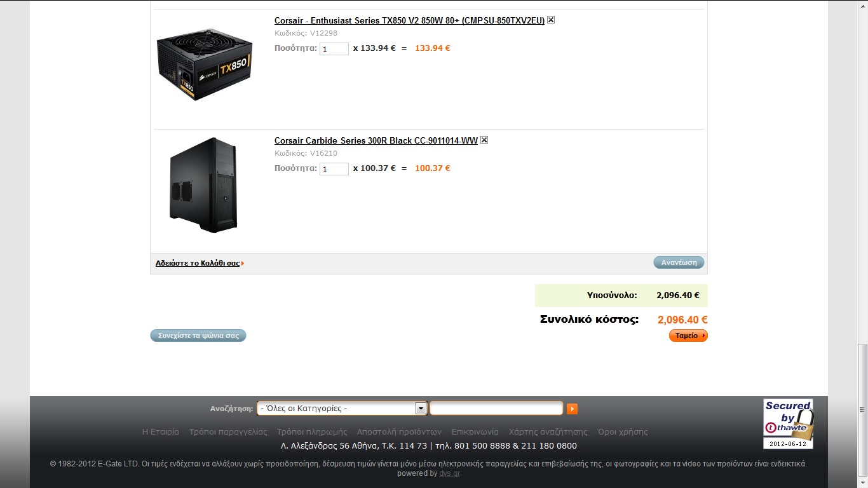
Task: Open the Secured by thawte seal
Action: [x=788, y=424]
